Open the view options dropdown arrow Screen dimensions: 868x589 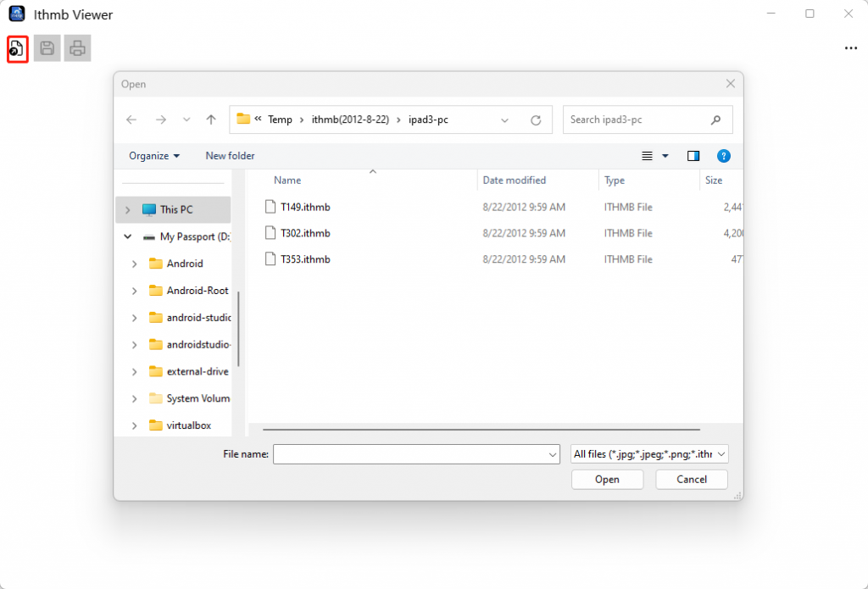665,156
